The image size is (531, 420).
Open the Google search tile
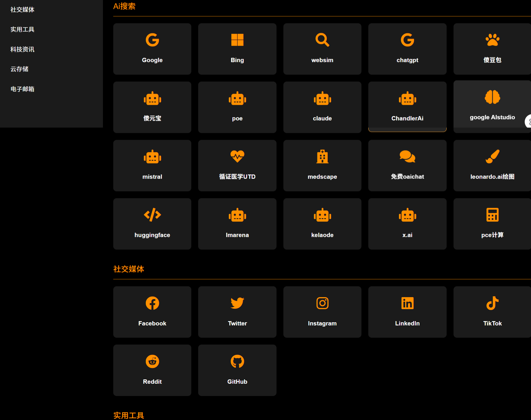152,49
